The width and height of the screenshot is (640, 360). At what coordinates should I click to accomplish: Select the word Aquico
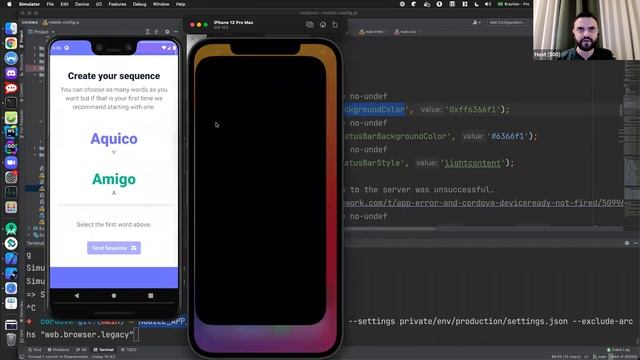114,139
